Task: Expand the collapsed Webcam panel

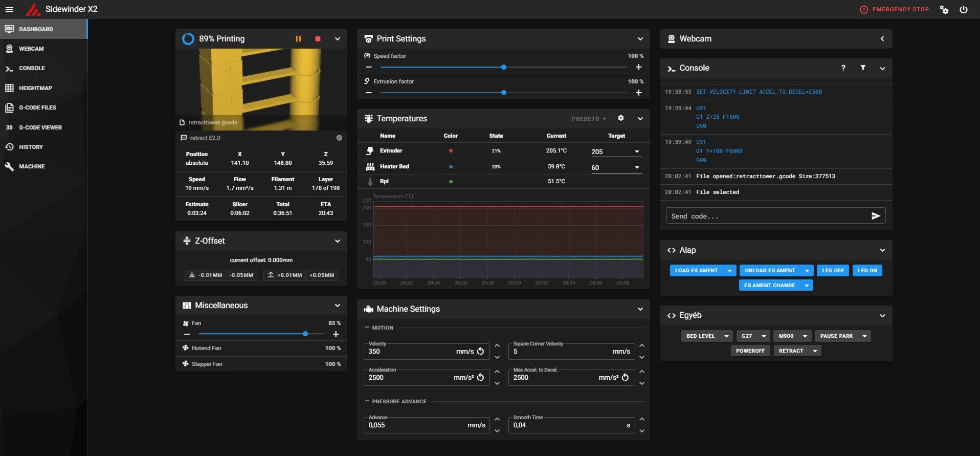Action: tap(882, 39)
